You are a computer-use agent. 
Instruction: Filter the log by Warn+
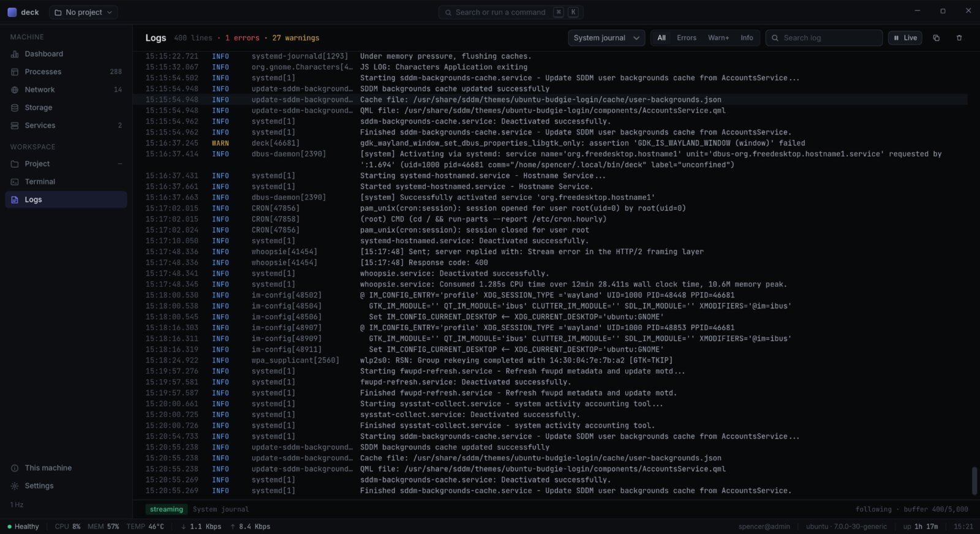718,38
